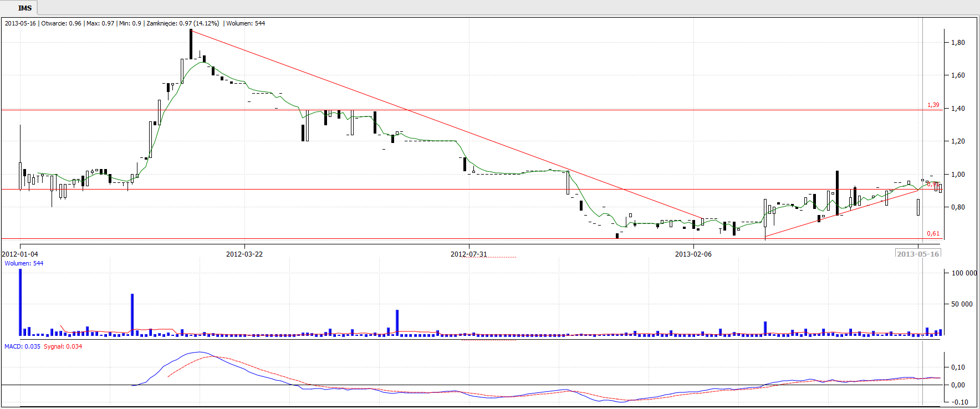Viewport: 980px width, 409px height.
Task: Select the 2012-03-22 date label
Action: point(244,254)
